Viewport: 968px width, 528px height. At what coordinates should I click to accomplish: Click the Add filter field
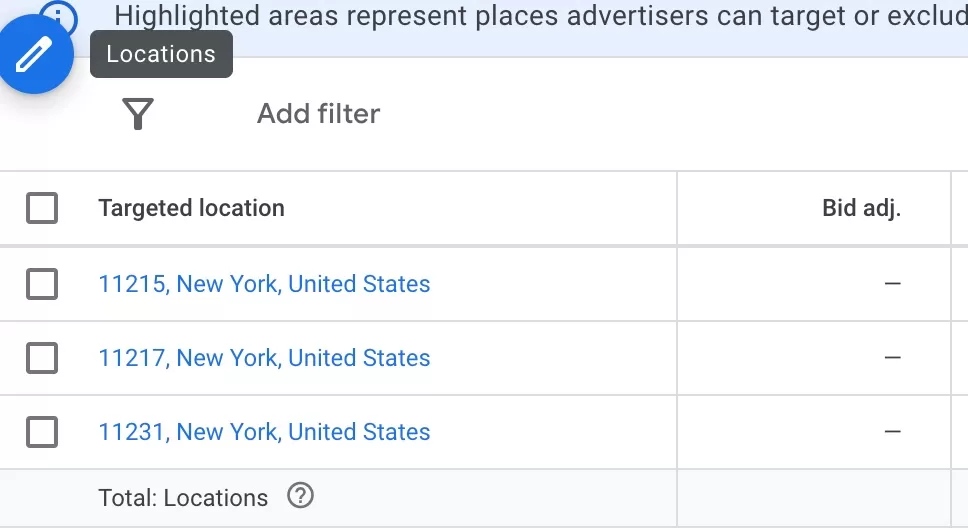click(x=319, y=114)
